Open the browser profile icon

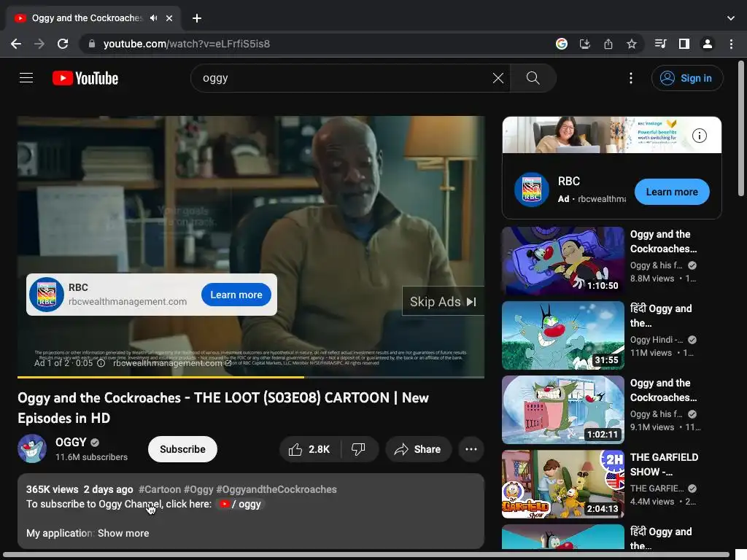pos(708,44)
